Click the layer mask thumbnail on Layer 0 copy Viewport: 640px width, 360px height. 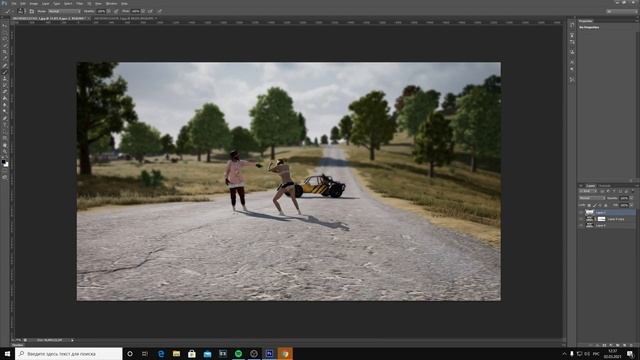point(602,219)
